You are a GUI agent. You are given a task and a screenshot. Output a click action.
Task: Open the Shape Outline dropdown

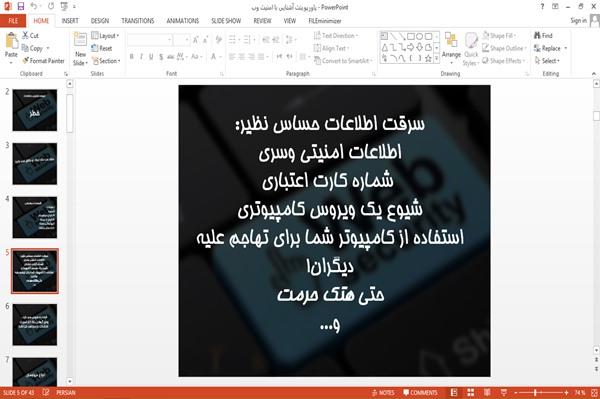(x=504, y=48)
